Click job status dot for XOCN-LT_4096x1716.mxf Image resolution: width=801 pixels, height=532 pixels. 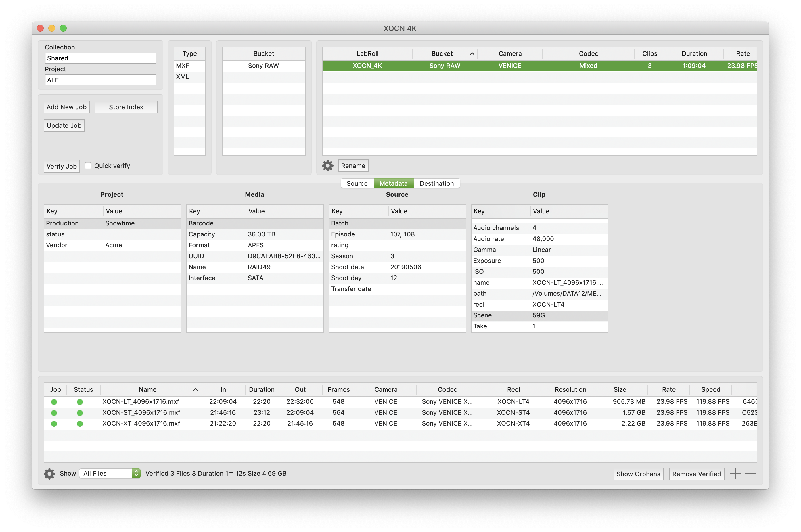(54, 402)
